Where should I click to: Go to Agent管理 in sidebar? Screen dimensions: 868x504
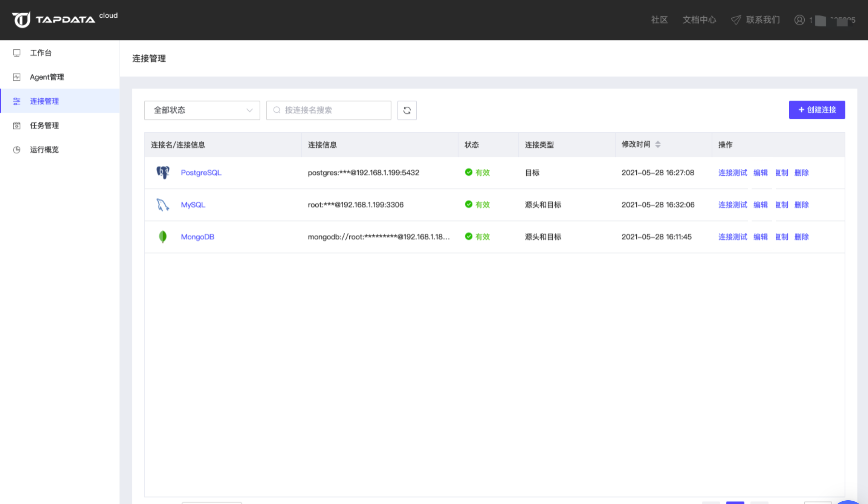[x=47, y=77]
